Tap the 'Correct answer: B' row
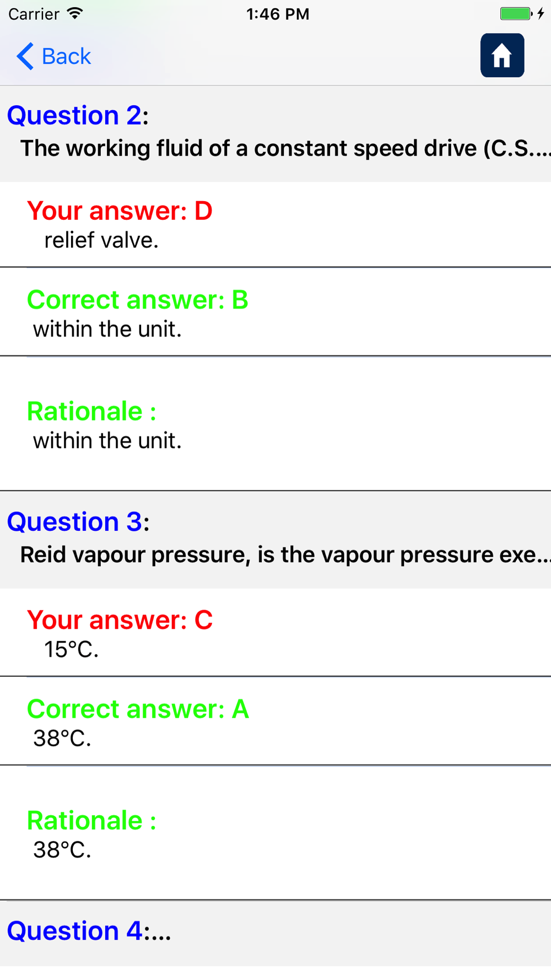The height and width of the screenshot is (980, 551). [275, 312]
